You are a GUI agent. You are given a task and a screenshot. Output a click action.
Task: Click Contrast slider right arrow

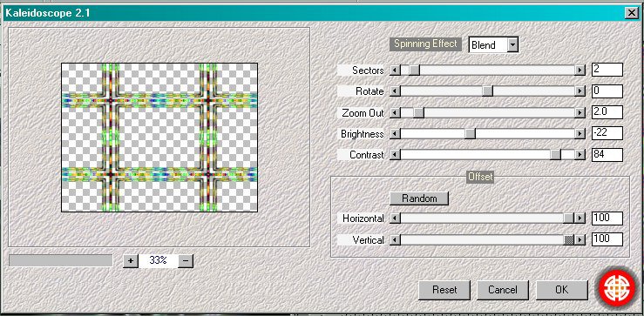(x=580, y=155)
